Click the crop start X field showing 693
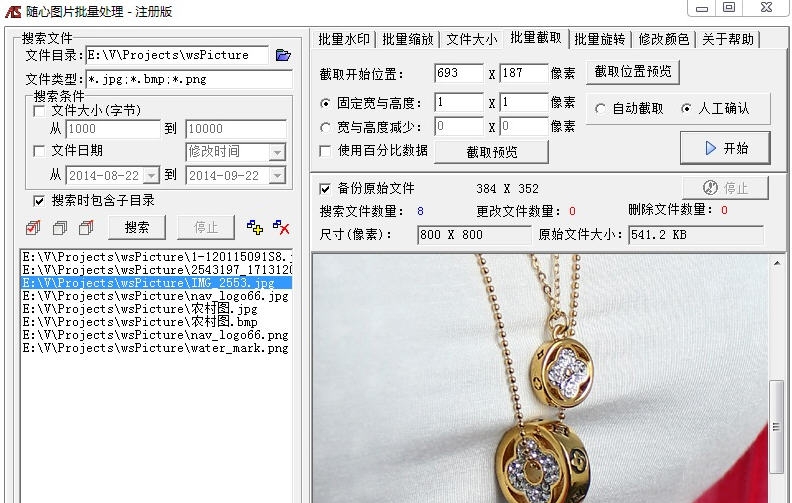 click(459, 73)
